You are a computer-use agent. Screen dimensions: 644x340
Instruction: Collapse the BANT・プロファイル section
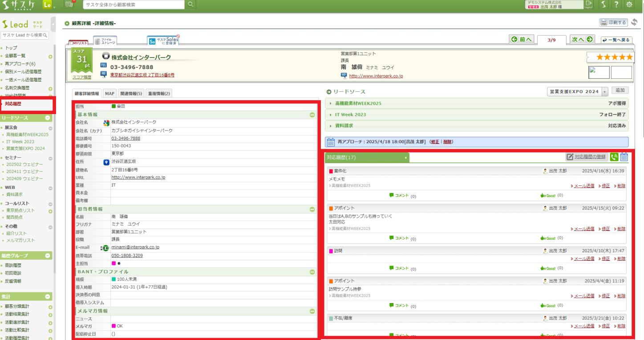[312, 272]
